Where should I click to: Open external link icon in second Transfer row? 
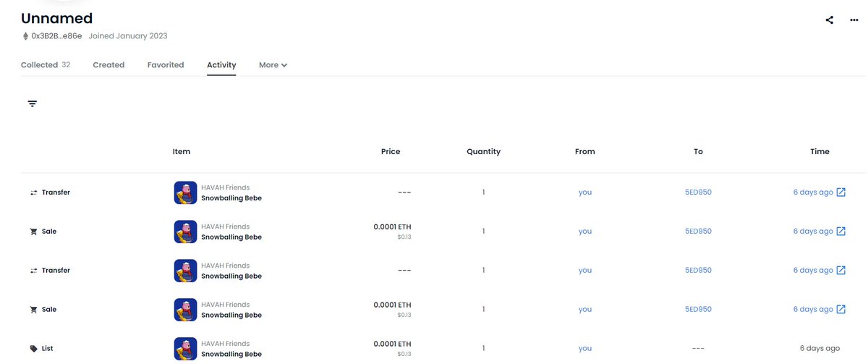(841, 271)
